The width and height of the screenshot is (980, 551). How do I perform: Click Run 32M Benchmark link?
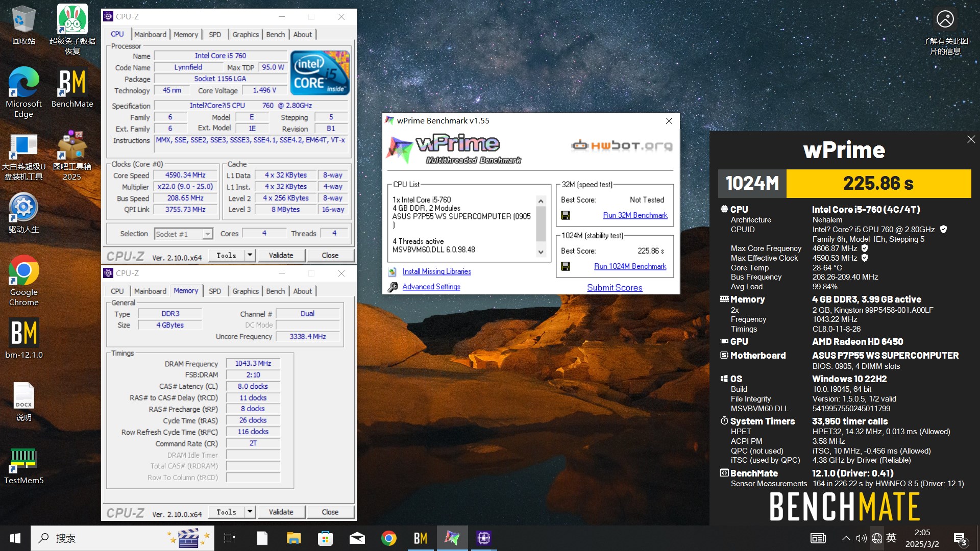635,215
